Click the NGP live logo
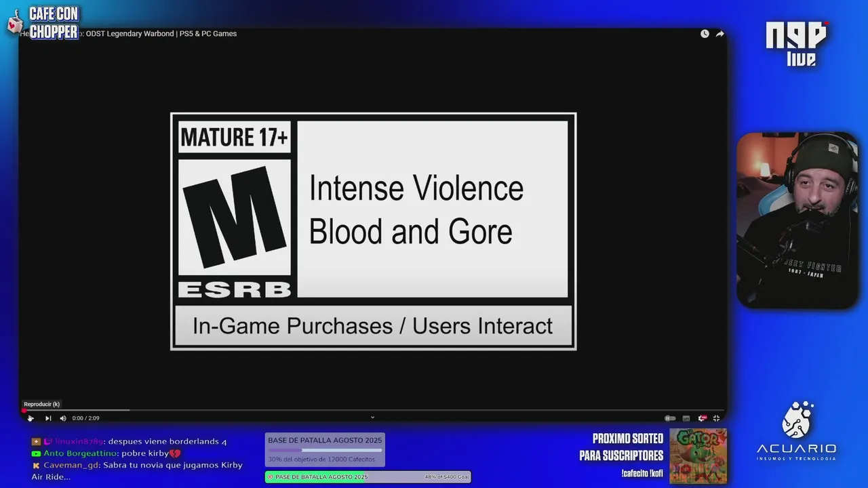Image resolution: width=868 pixels, height=488 pixels. (797, 43)
